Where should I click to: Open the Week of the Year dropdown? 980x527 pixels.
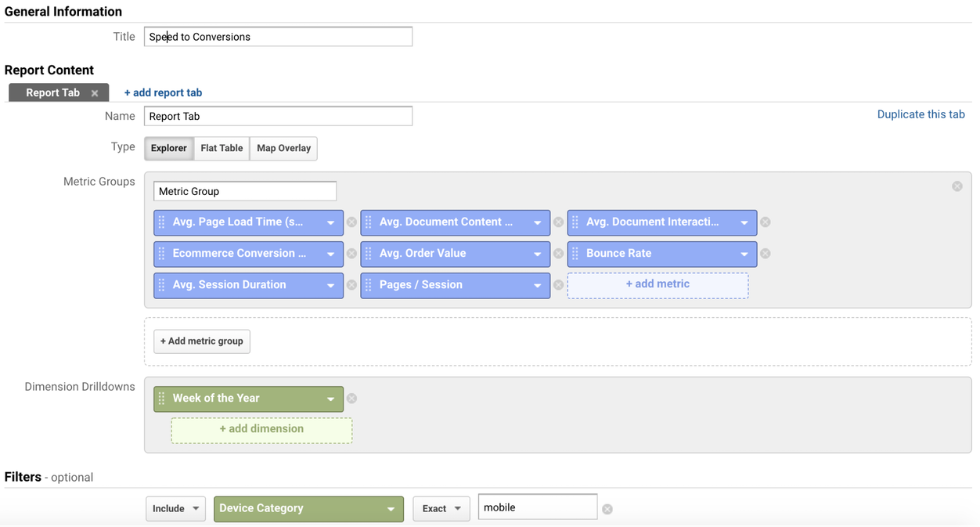[332, 398]
